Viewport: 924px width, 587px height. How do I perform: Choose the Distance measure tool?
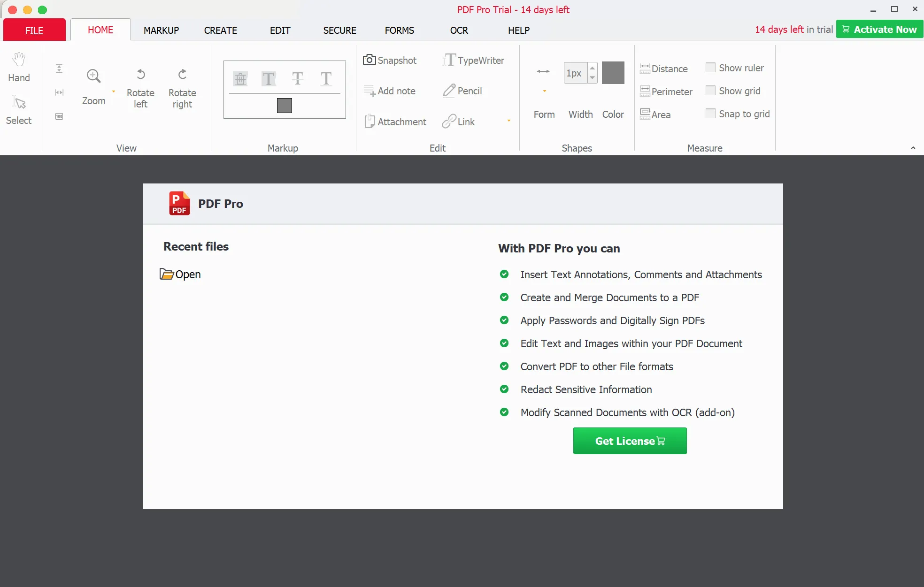(664, 69)
